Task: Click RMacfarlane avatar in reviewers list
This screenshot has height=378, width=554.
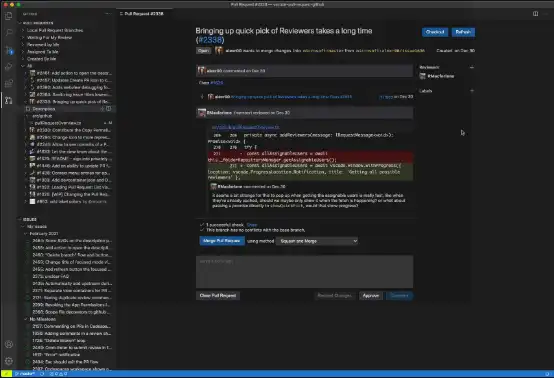Action: (422, 76)
